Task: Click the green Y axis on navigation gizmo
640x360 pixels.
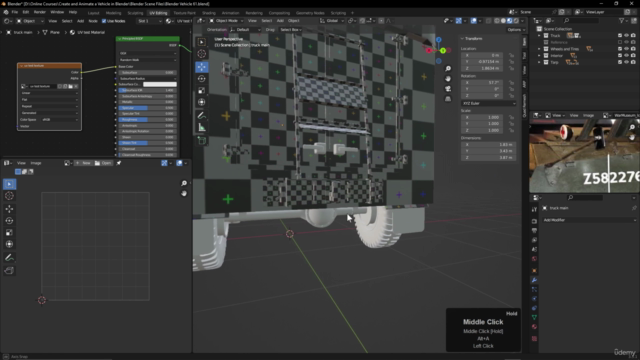Action: coord(443,51)
